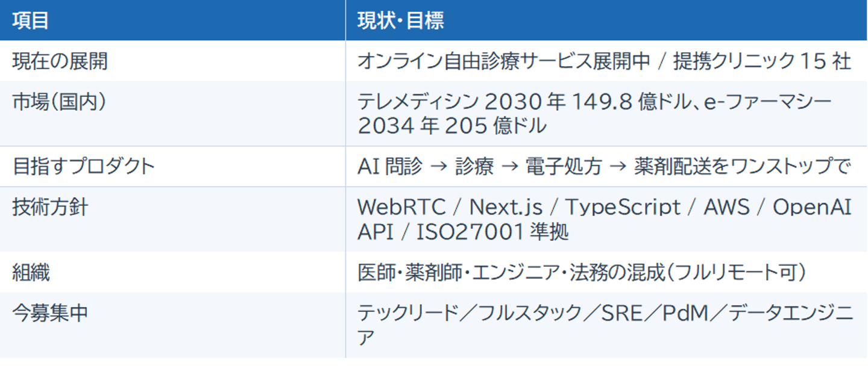The height and width of the screenshot is (383, 868).
Task: Click the ISO27001 準拠 text
Action: point(492,232)
